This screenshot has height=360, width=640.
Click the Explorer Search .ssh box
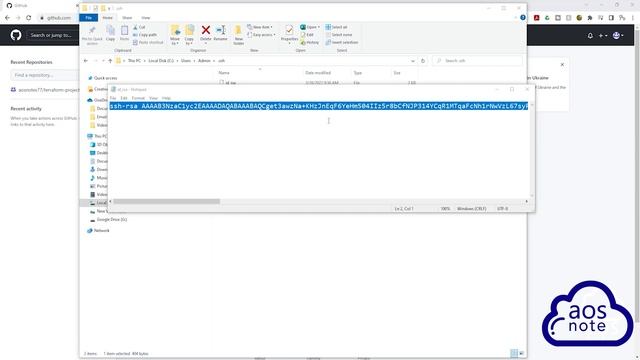[x=478, y=61]
